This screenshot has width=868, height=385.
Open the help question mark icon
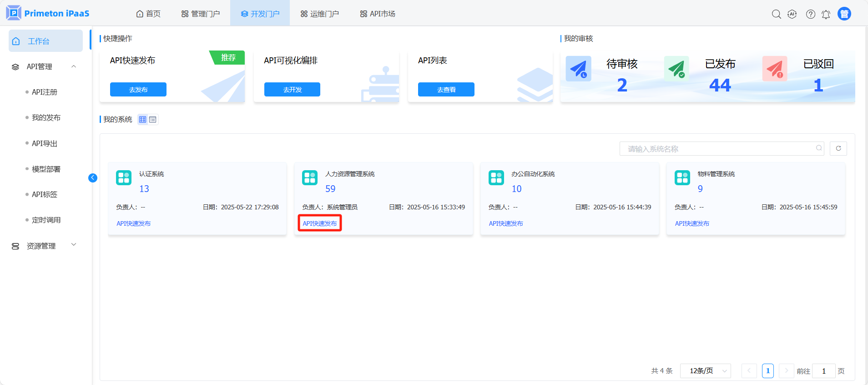click(810, 14)
